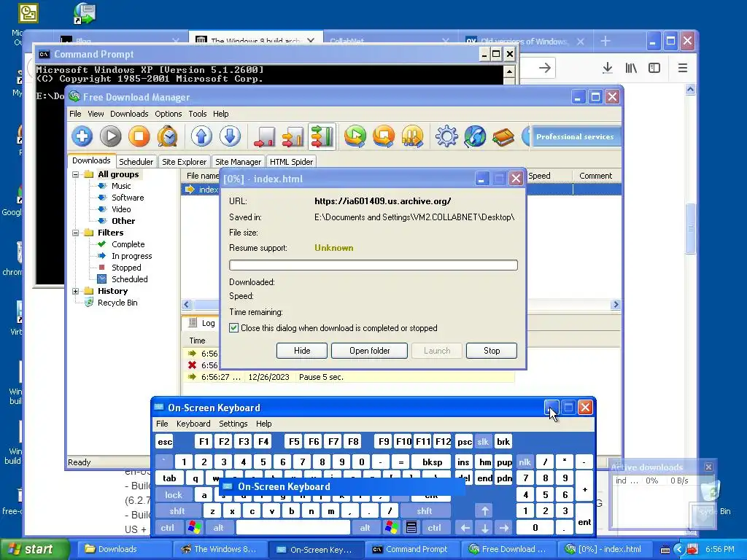Toggle the slk key on the On-Screen Keyboard
747x560 pixels.
pos(483,441)
